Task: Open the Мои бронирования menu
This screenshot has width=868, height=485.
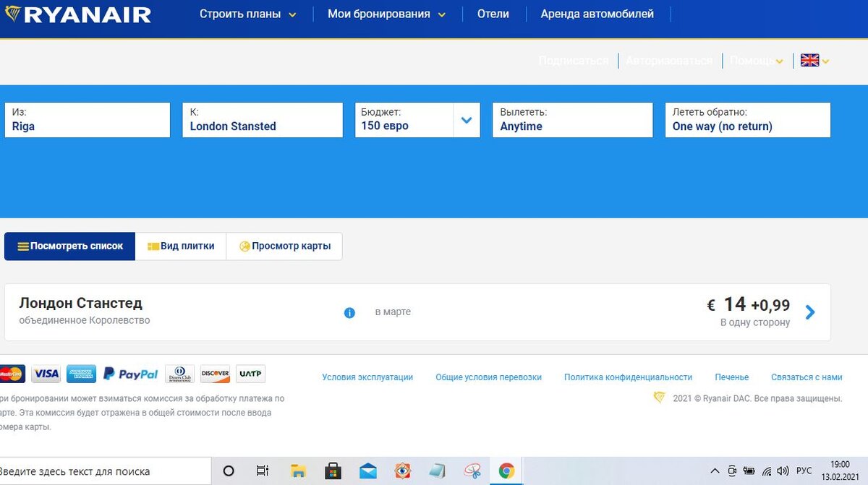Action: [x=386, y=14]
